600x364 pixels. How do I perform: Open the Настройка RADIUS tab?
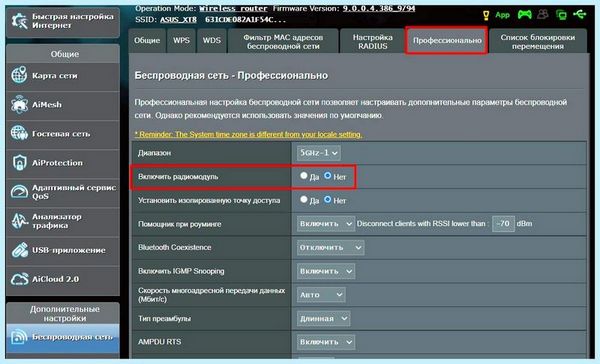pos(372,41)
